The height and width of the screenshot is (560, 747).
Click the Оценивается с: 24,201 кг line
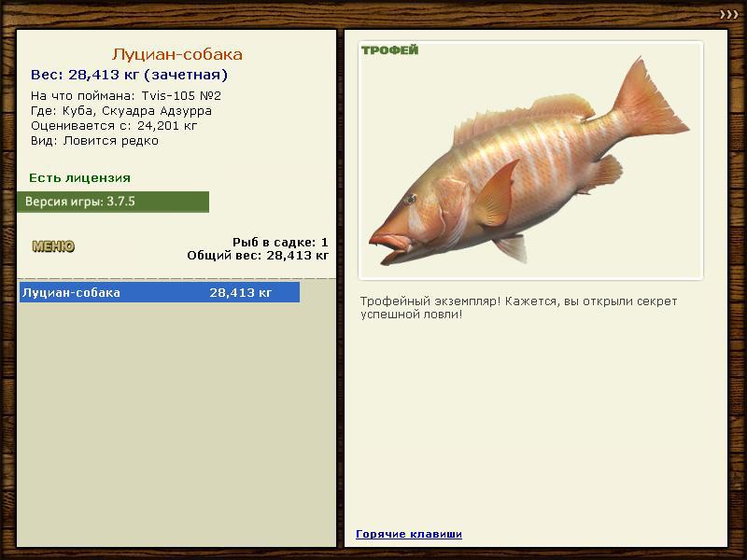tap(114, 126)
